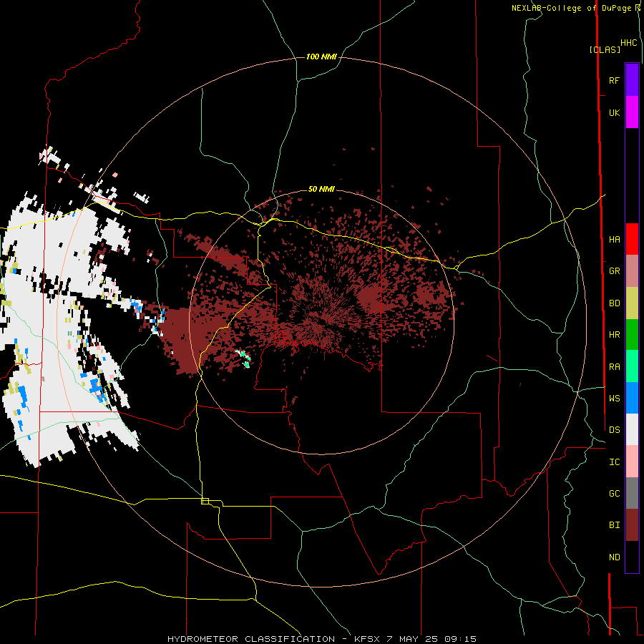
Task: Click the brown BI color swatch
Action: 632,525
